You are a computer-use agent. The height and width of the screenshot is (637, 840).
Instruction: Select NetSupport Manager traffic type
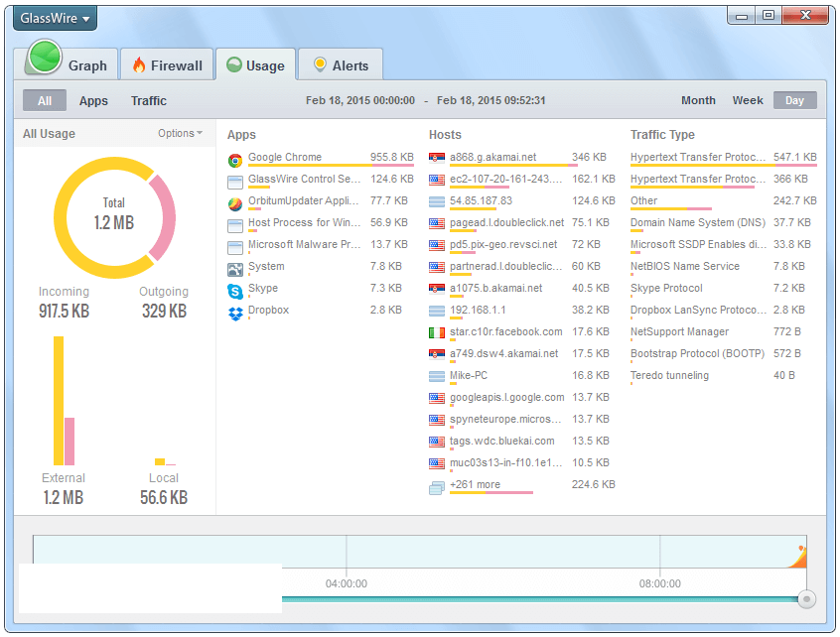coord(723,332)
